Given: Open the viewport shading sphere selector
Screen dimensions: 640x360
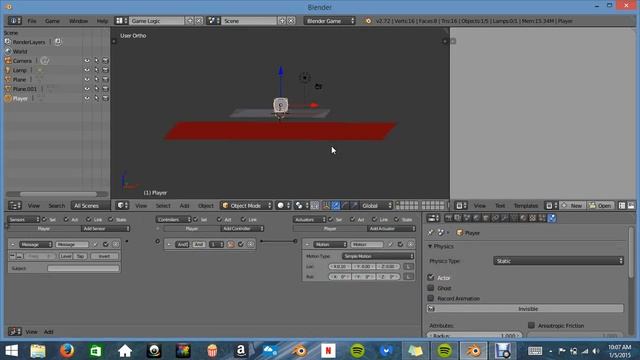Looking at the screenshot, I should (283, 205).
